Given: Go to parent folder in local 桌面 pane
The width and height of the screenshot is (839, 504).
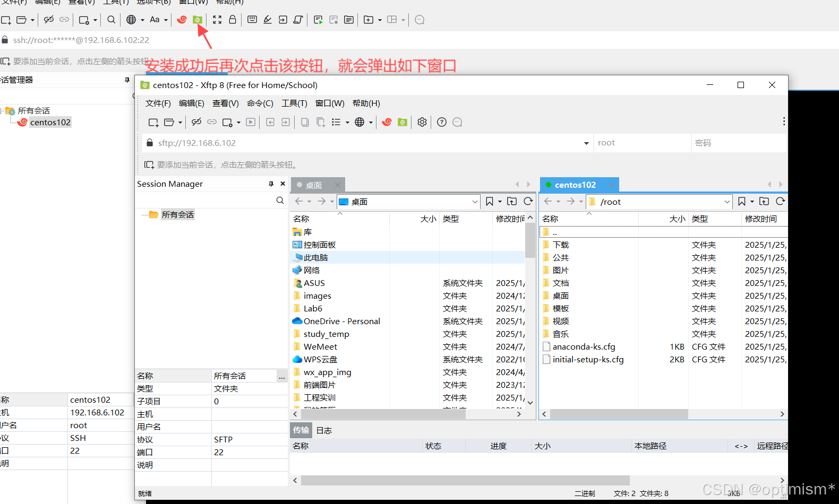Looking at the screenshot, I should point(512,201).
